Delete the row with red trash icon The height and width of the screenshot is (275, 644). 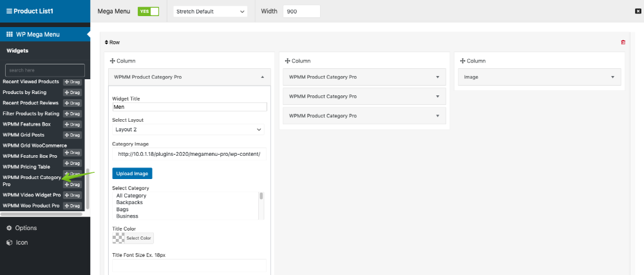pos(623,43)
